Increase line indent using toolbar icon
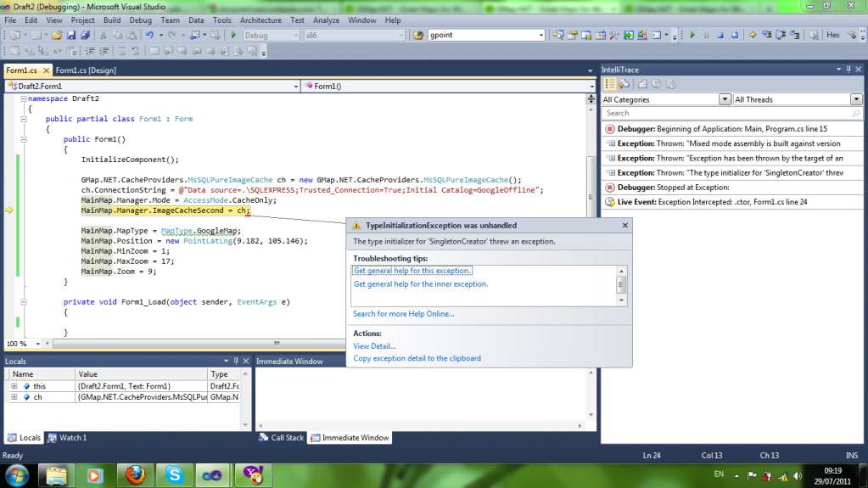This screenshot has height=488, width=868. (104, 51)
